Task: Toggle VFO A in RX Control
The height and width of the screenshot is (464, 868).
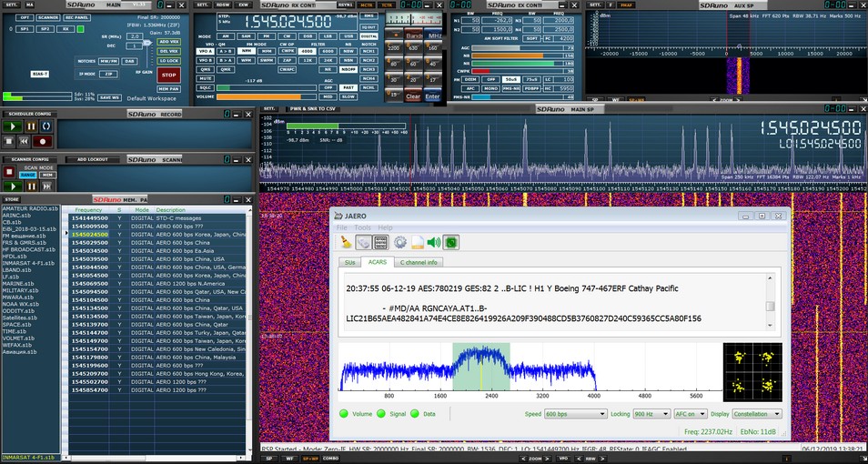Action: click(x=205, y=51)
